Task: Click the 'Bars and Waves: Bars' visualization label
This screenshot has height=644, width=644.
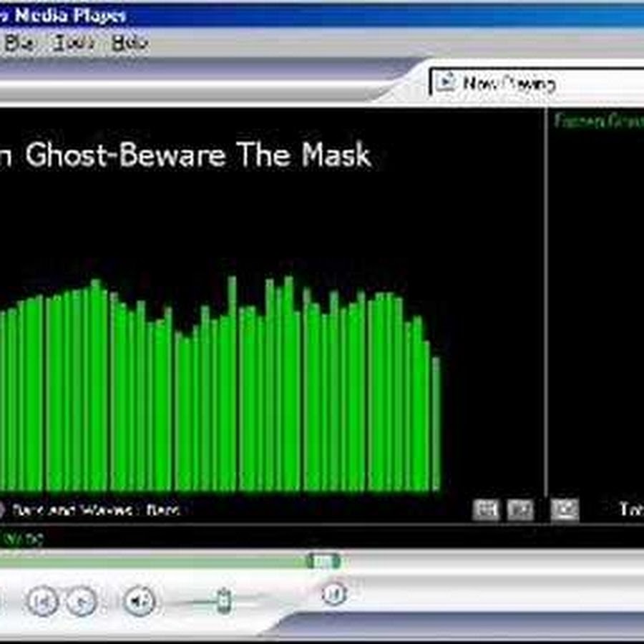Action: point(96,509)
